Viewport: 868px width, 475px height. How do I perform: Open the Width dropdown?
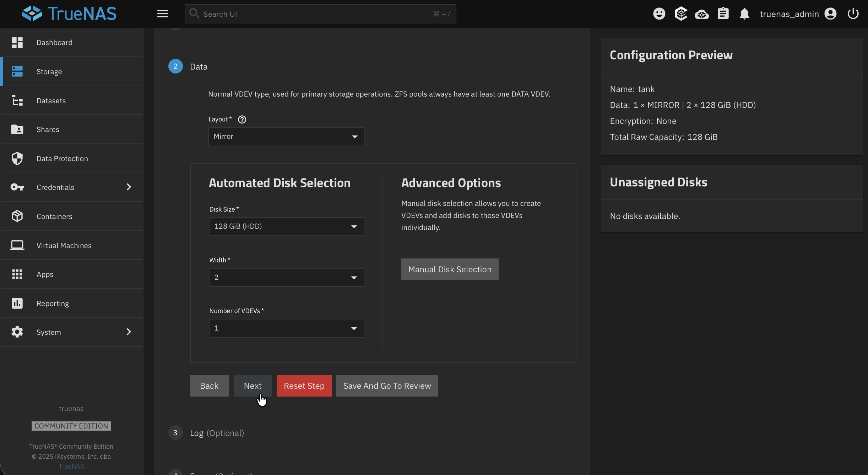[286, 277]
